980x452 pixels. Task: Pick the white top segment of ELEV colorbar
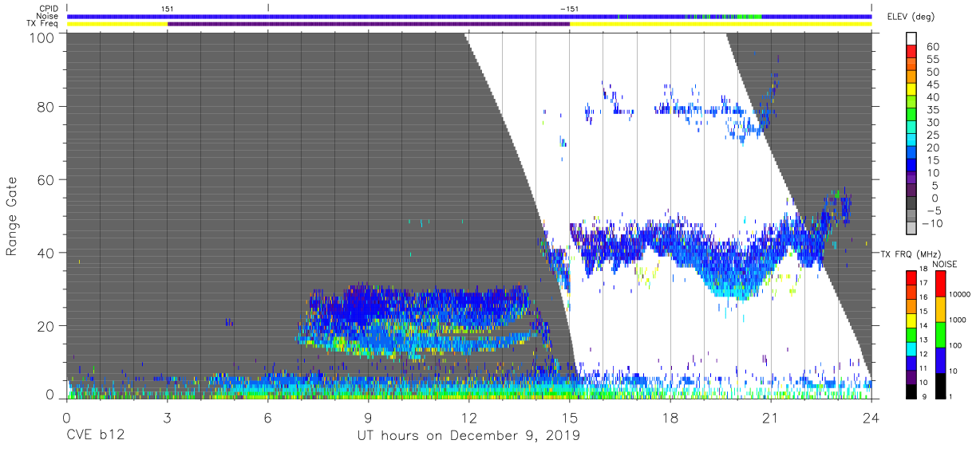click(x=911, y=37)
